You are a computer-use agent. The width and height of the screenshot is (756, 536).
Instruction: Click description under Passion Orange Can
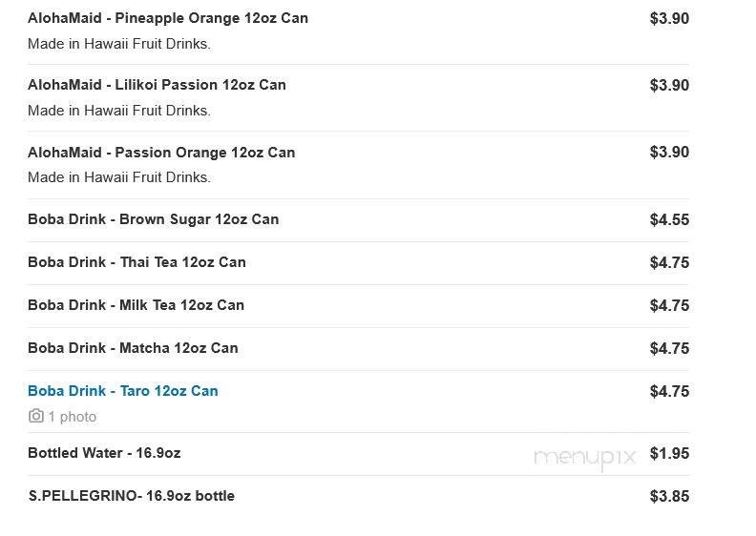pos(119,177)
